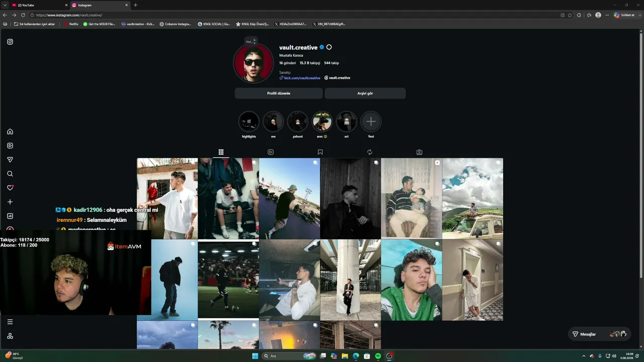Select the Instagram browser tab
Viewport: 644px width, 362px height.
pos(100,5)
